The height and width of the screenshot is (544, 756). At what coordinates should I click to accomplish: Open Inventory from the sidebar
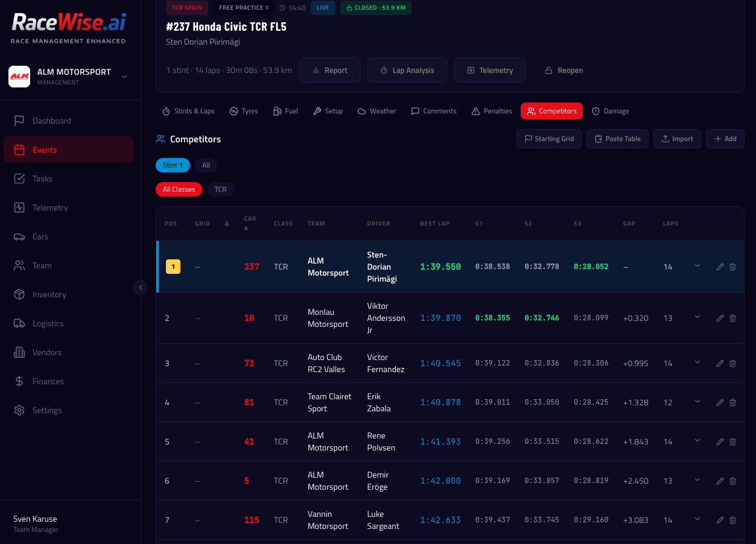click(49, 294)
